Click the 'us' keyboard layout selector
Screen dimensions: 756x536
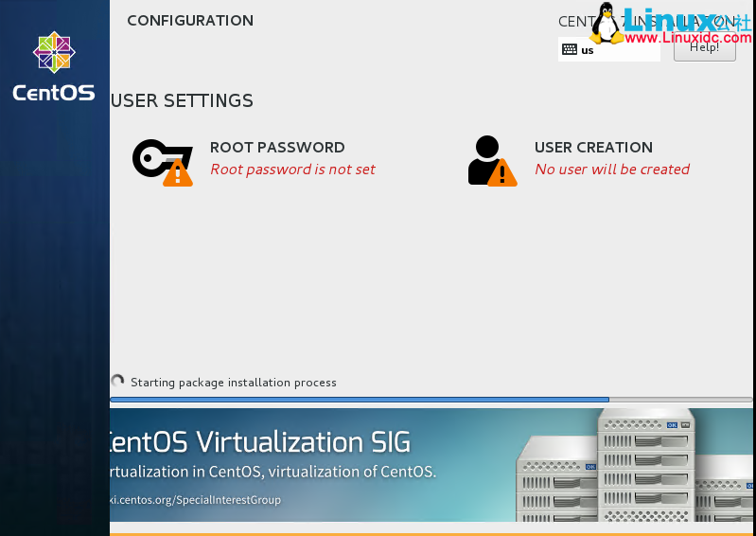[x=609, y=49]
